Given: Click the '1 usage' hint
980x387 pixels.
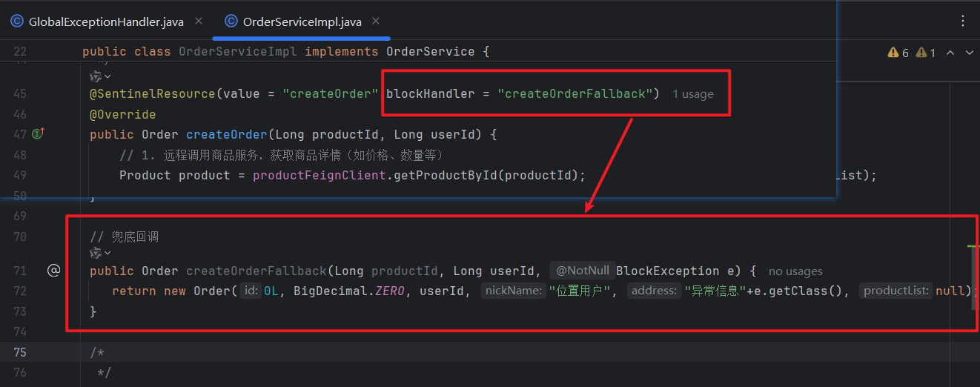Looking at the screenshot, I should pos(693,94).
